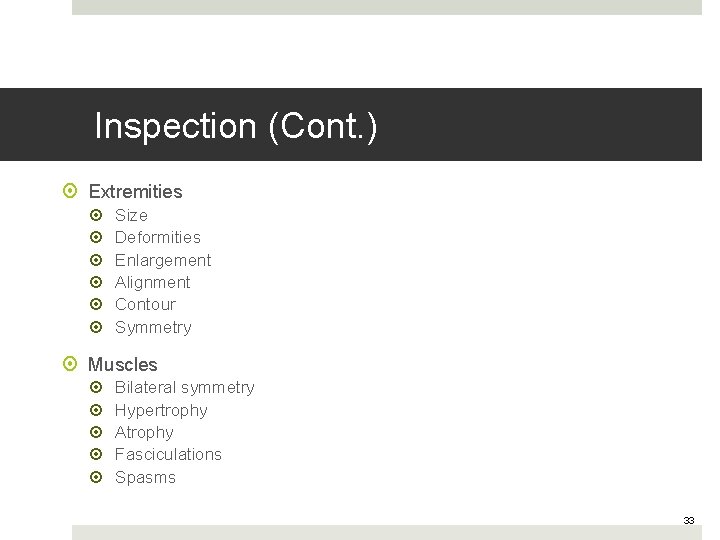Screen dimensions: 720x540
Task: Click the Spasms text
Action: coord(145,477)
